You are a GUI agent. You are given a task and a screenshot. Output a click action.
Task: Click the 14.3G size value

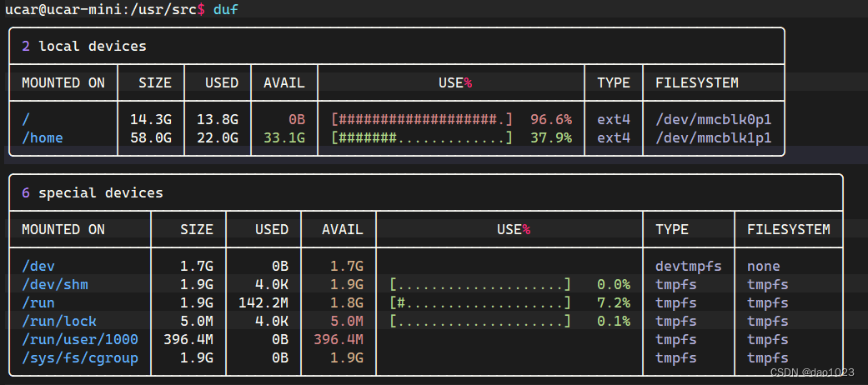coord(151,119)
